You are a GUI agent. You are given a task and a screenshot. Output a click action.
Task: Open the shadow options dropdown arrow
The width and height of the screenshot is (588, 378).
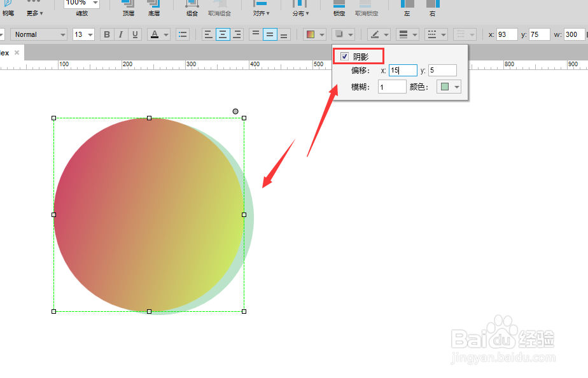tap(351, 35)
